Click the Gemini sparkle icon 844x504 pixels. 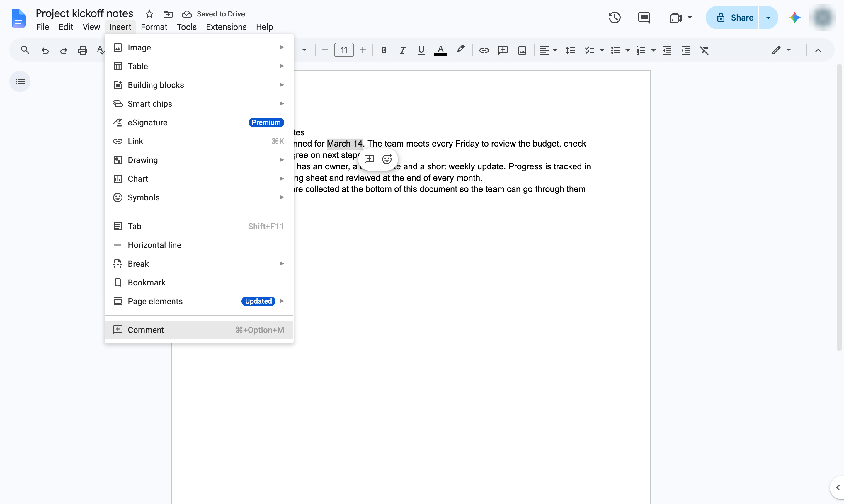794,18
